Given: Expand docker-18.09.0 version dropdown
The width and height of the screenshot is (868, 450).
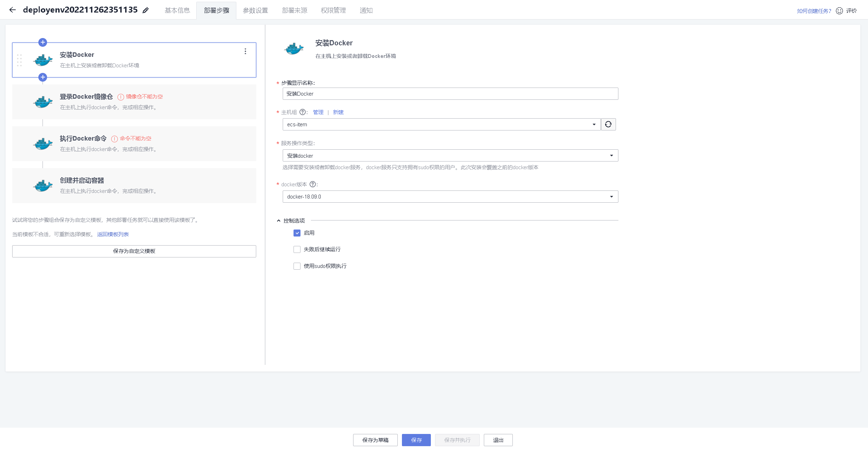Looking at the screenshot, I should click(x=450, y=197).
